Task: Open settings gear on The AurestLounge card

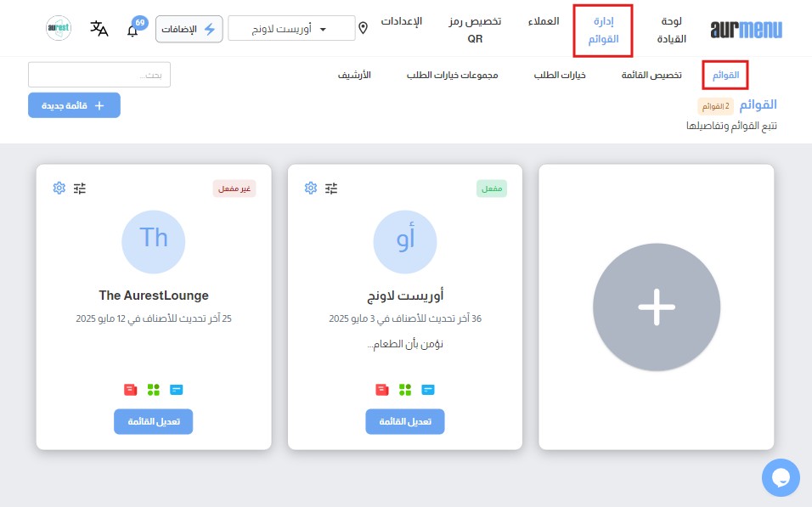Action: (59, 188)
